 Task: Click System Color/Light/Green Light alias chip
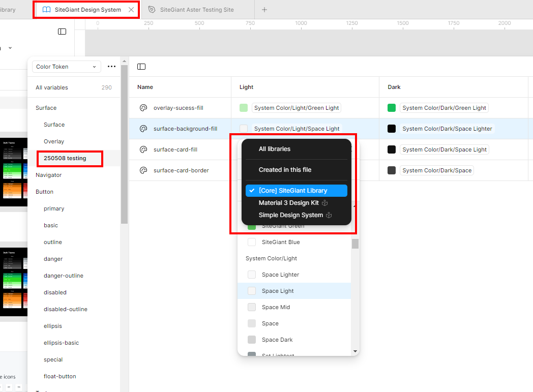[297, 108]
